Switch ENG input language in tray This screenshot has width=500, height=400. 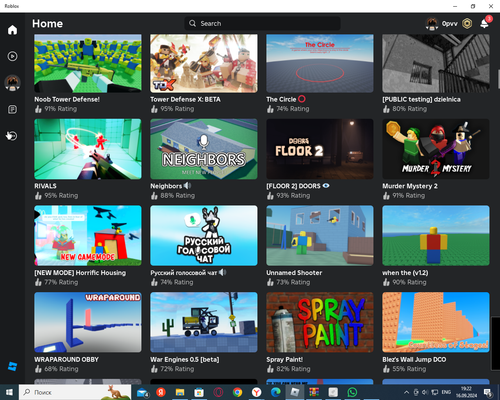click(446, 392)
